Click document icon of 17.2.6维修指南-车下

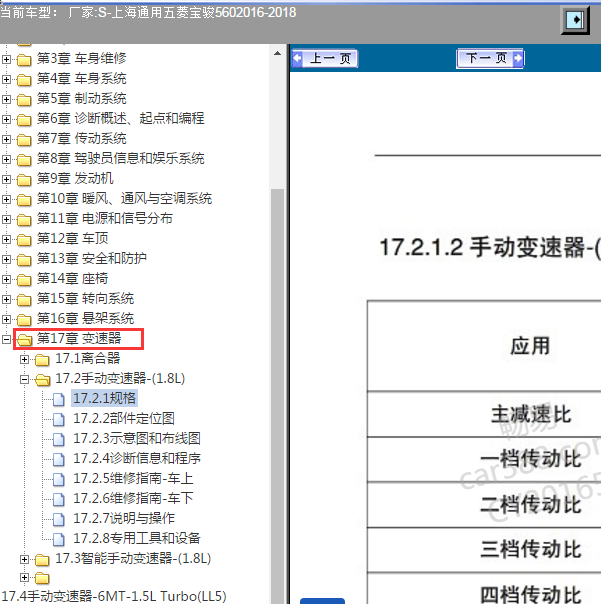click(59, 500)
